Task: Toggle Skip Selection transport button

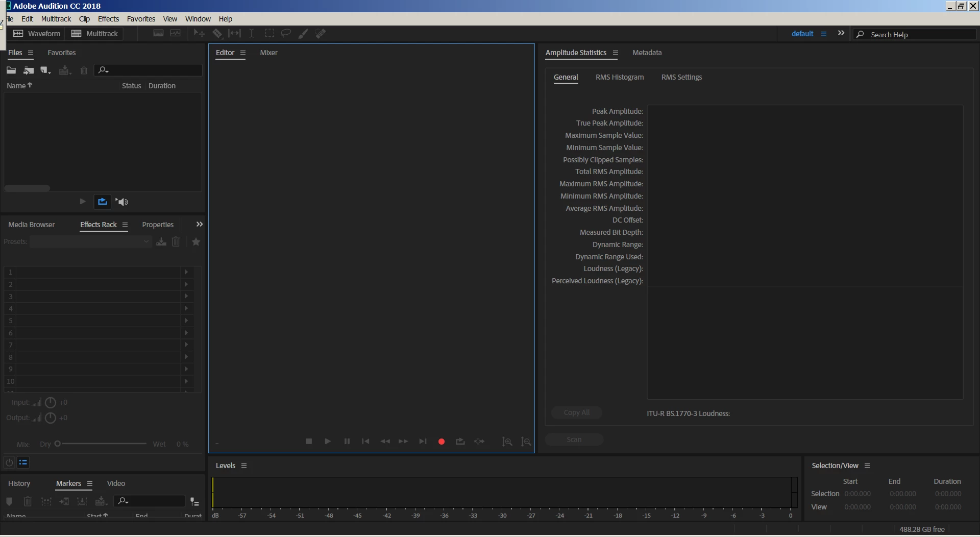Action: [479, 442]
